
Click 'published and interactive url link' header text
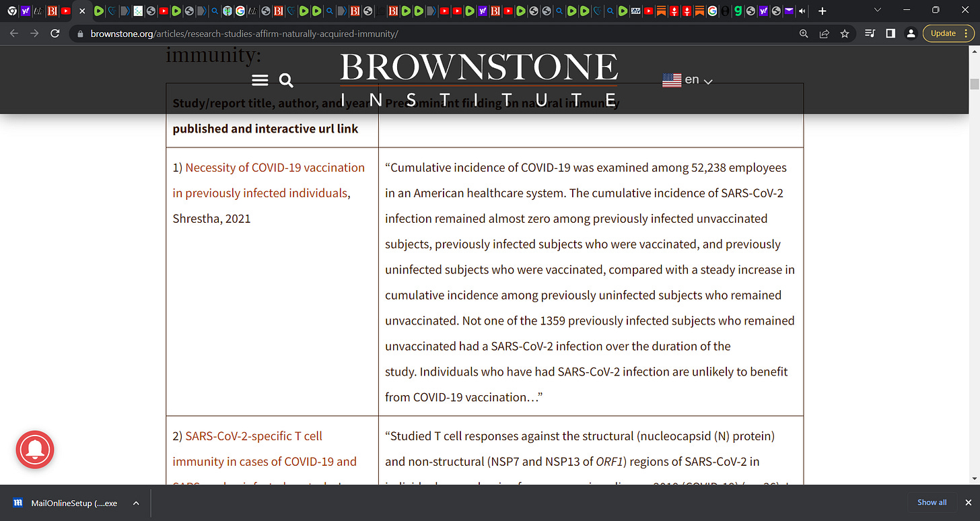pos(265,129)
